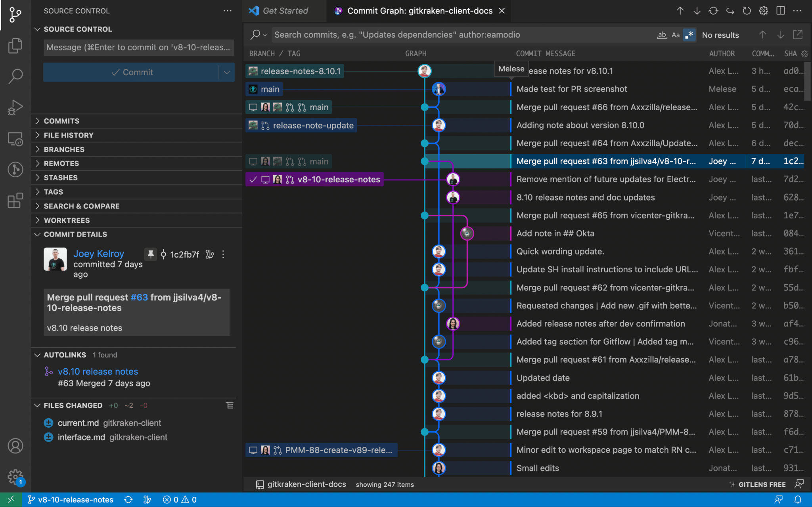Click the Commit button
812x507 pixels.
[132, 72]
